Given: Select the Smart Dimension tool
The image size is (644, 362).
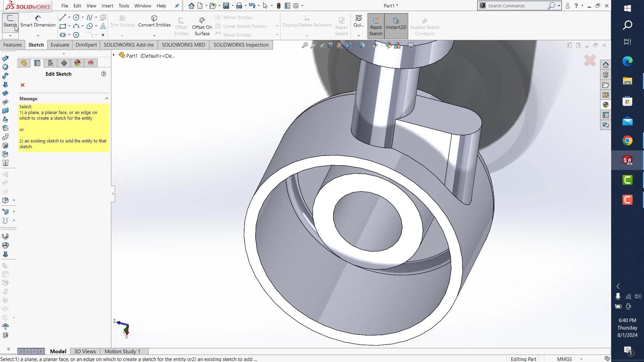Looking at the screenshot, I should click(x=38, y=21).
